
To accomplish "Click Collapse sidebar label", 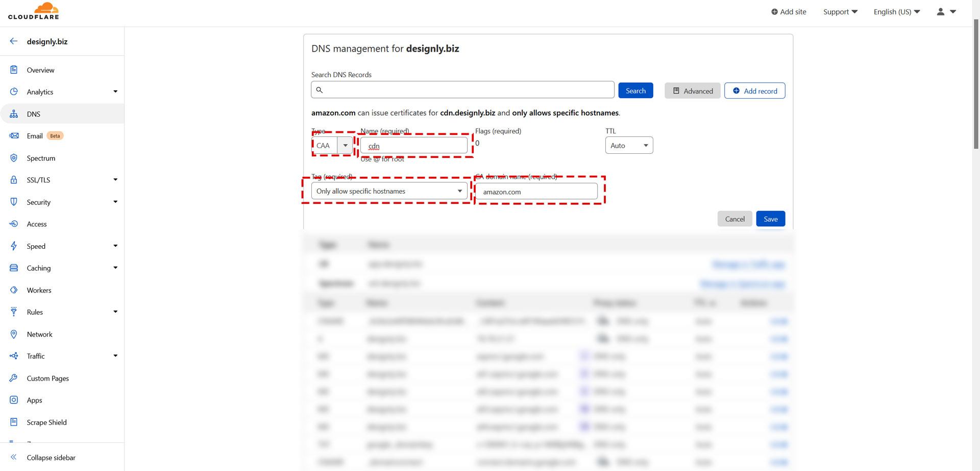I will pyautogui.click(x=51, y=458).
